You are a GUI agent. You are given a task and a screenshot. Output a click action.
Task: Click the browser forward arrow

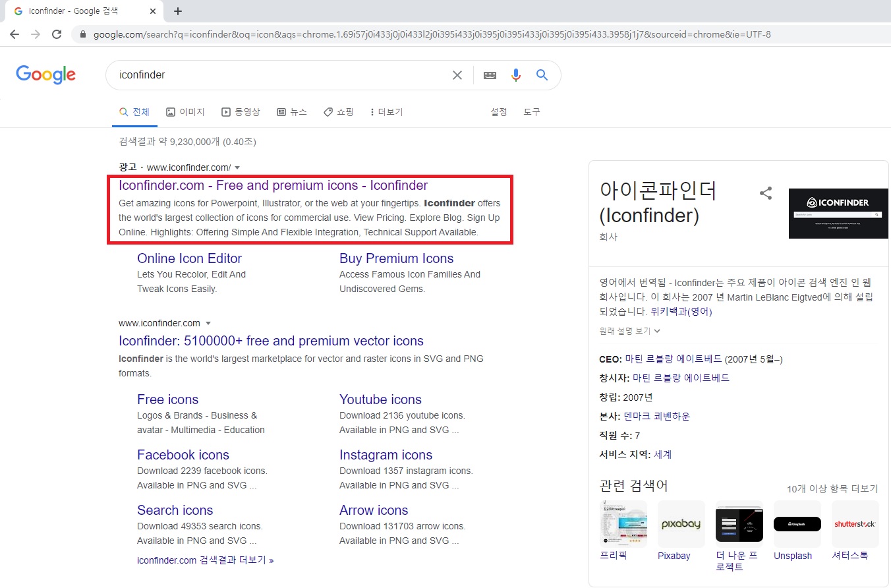point(36,34)
